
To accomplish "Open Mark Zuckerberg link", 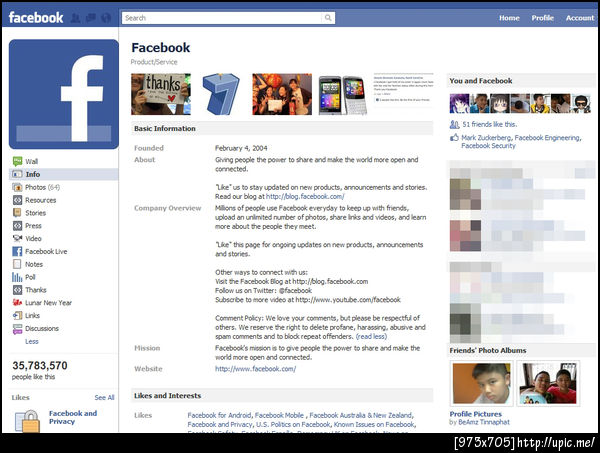I will [x=486, y=138].
